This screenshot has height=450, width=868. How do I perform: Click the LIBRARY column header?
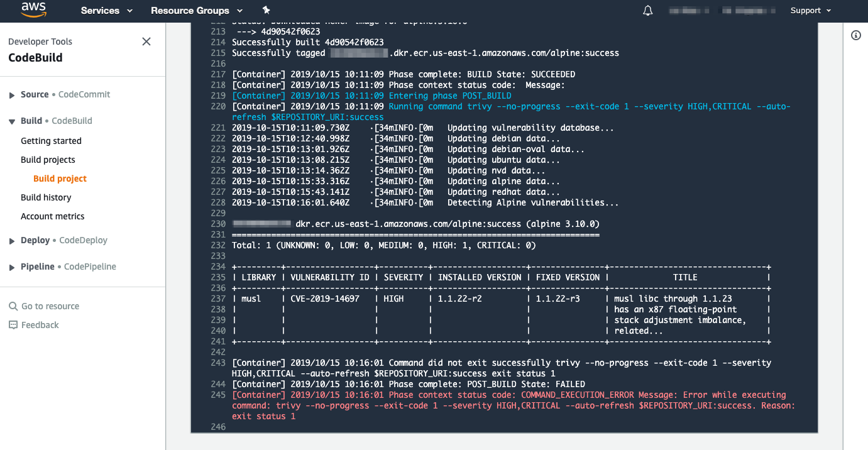click(x=259, y=277)
